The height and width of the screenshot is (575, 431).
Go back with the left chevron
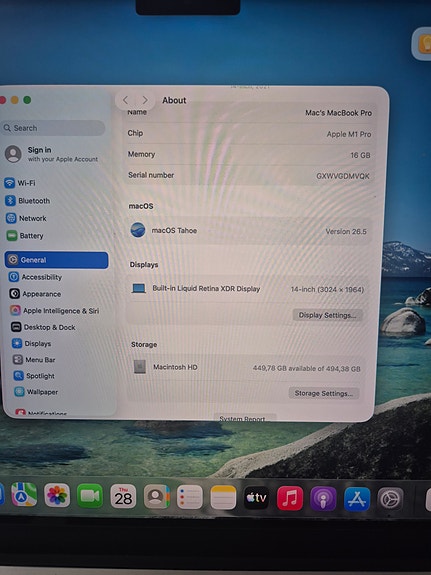pos(125,100)
